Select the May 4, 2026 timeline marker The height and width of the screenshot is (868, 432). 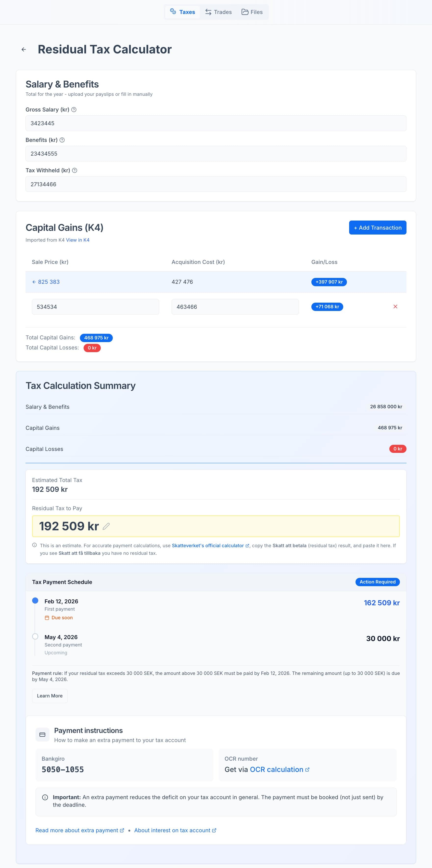(x=35, y=636)
